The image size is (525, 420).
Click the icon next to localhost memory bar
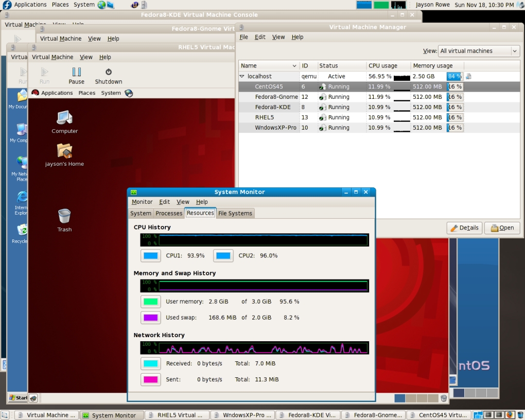point(468,76)
